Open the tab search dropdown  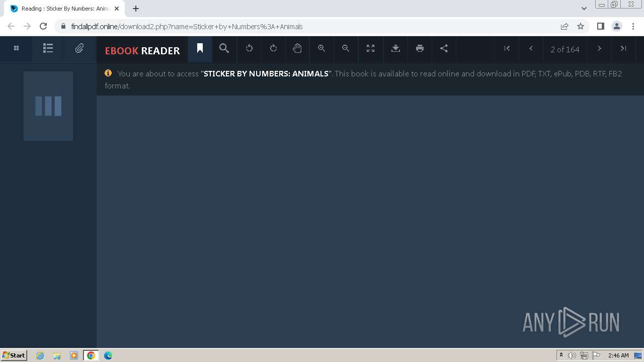tap(584, 9)
